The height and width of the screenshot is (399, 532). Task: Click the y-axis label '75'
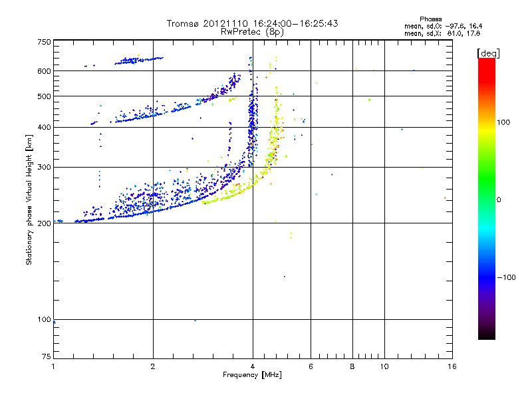47,356
